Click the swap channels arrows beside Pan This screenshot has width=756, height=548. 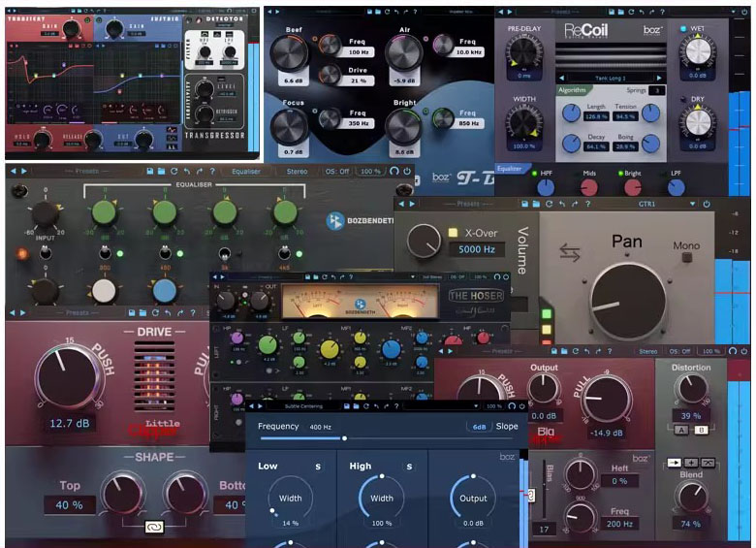tap(570, 255)
